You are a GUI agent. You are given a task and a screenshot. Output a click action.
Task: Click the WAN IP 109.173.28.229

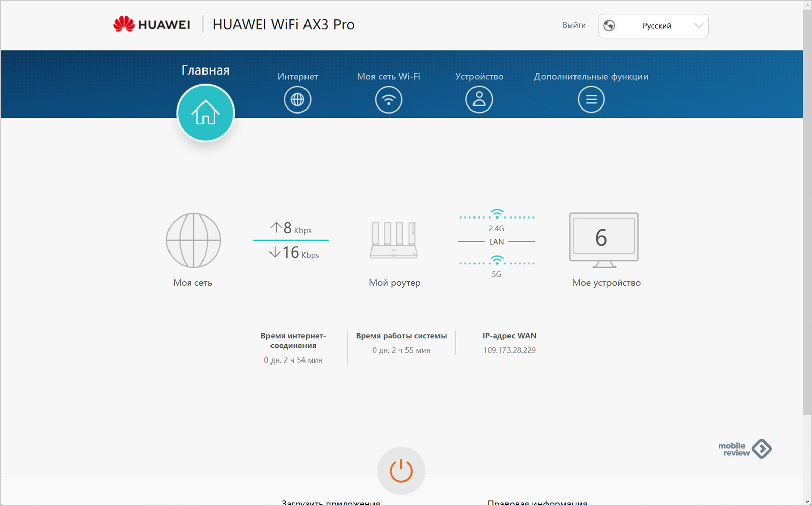[510, 350]
